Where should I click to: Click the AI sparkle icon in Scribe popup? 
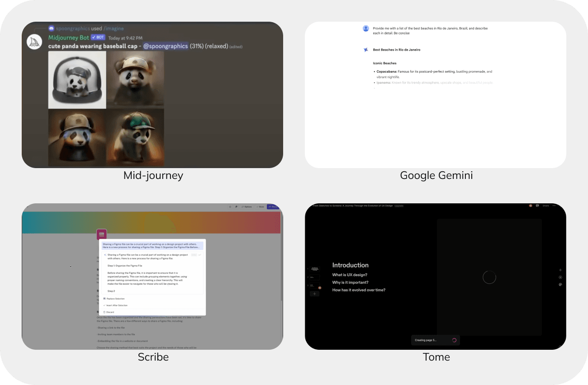(105, 255)
